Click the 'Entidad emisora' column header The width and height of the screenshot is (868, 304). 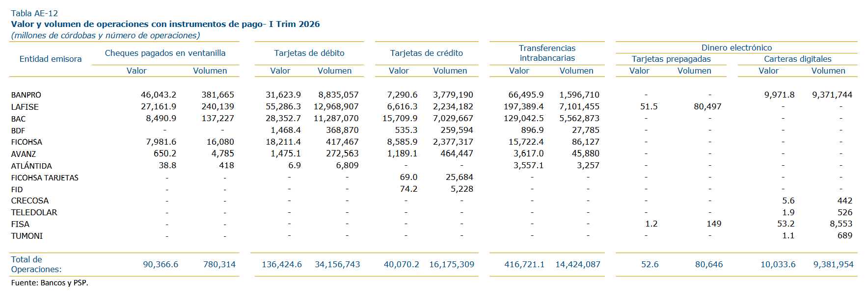[x=51, y=59]
